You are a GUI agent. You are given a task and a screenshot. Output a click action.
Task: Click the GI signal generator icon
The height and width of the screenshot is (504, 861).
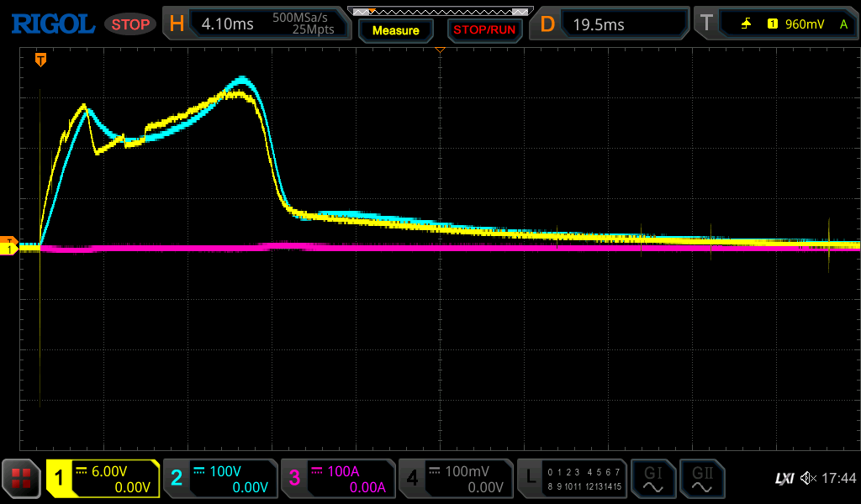pyautogui.click(x=652, y=479)
